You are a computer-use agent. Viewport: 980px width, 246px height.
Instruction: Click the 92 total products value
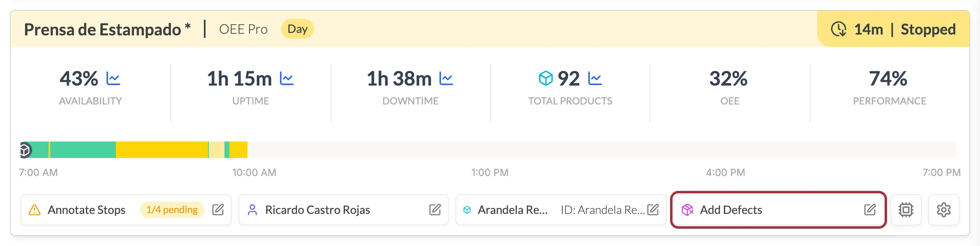[569, 78]
